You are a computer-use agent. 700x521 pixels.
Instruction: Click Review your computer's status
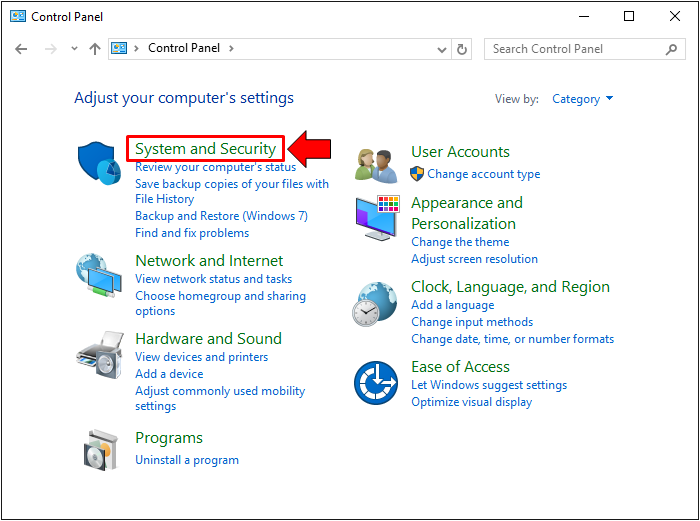pos(216,167)
